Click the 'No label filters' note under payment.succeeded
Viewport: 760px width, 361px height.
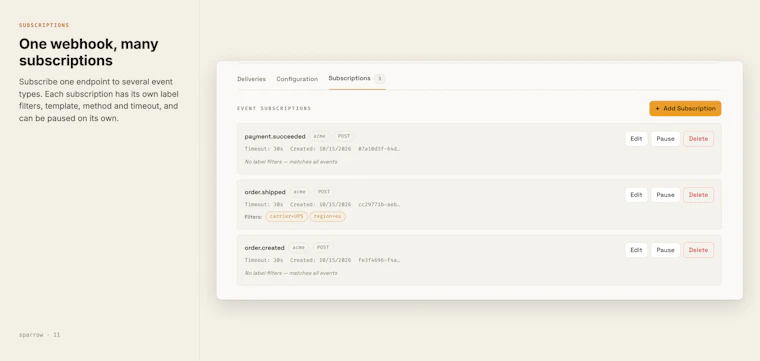click(x=291, y=162)
